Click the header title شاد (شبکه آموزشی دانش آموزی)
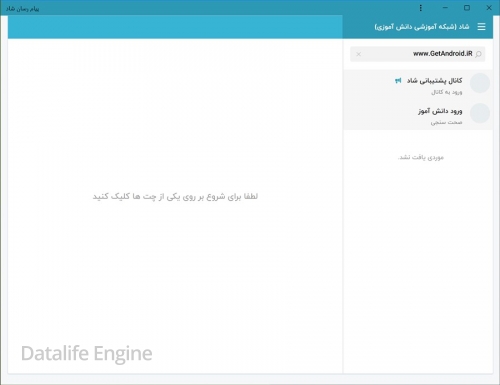Image resolution: width=500 pixels, height=385 pixels. 422,27
